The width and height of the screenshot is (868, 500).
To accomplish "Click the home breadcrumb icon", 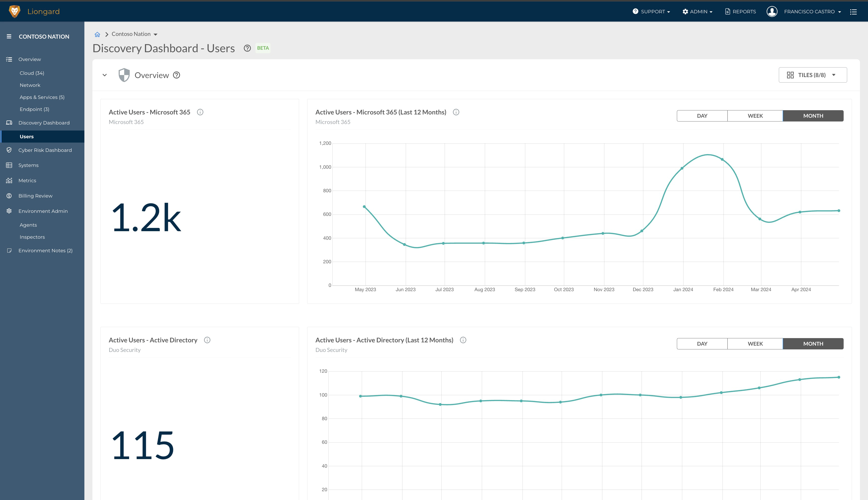I will [97, 34].
